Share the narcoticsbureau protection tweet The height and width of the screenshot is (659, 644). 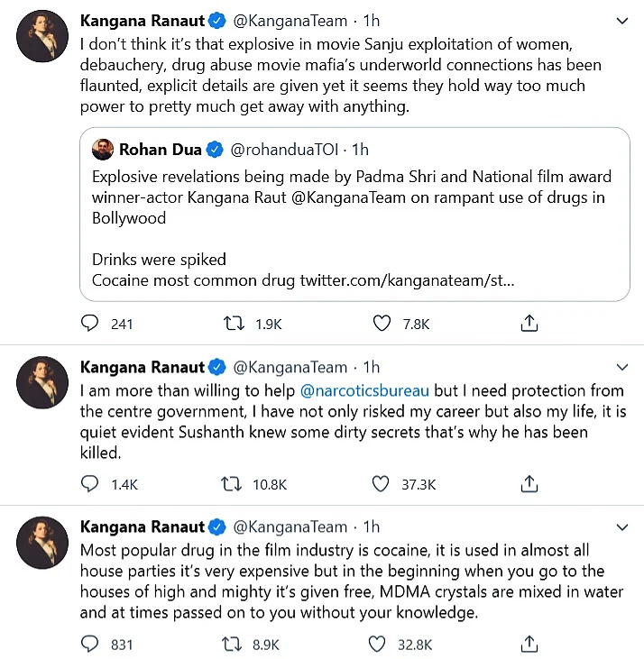[x=530, y=484]
